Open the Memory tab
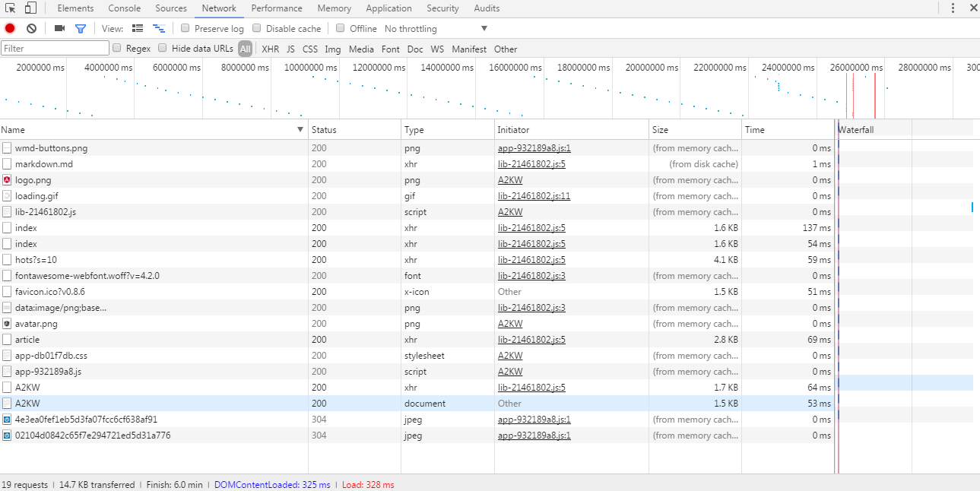Viewport: 980px width, 491px height. (335, 8)
